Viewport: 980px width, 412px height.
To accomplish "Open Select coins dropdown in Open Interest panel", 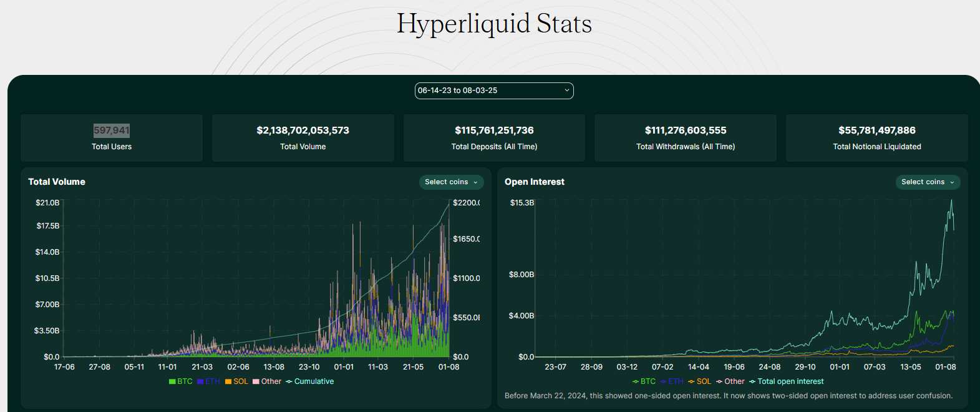I will pos(928,182).
